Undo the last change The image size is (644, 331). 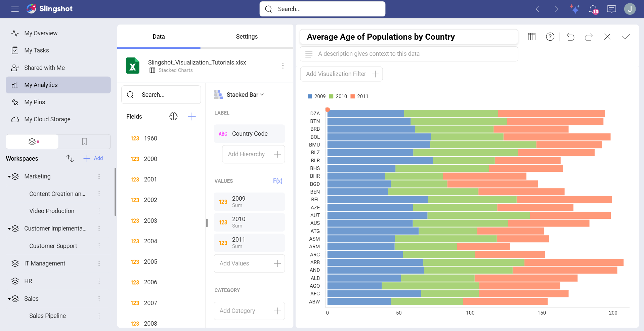[570, 37]
